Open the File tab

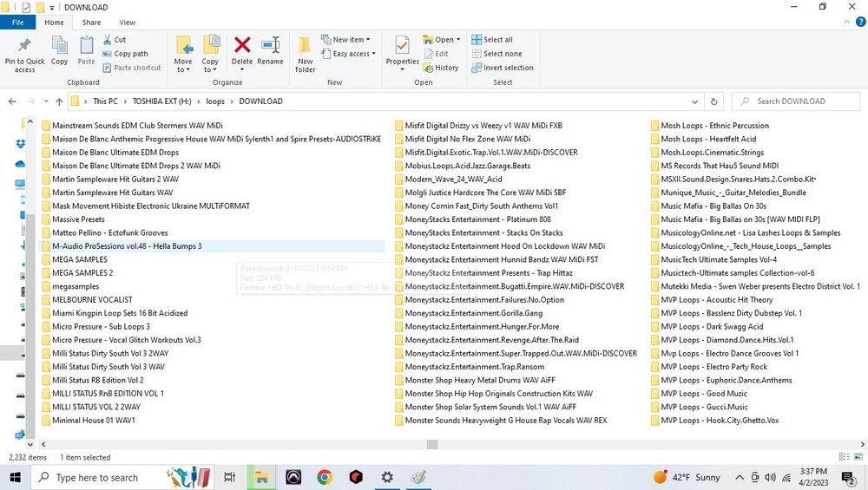17,23
